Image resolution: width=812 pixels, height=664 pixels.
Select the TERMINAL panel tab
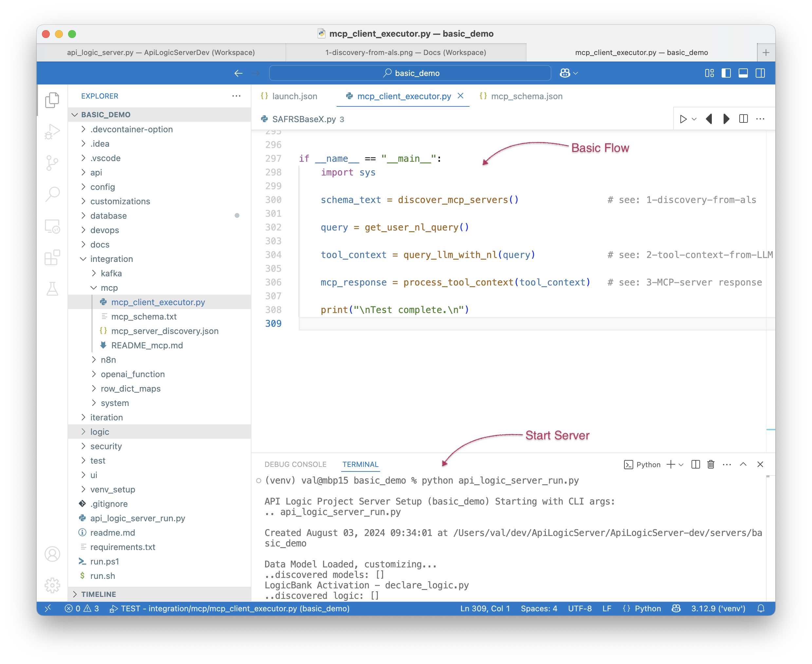pos(360,464)
